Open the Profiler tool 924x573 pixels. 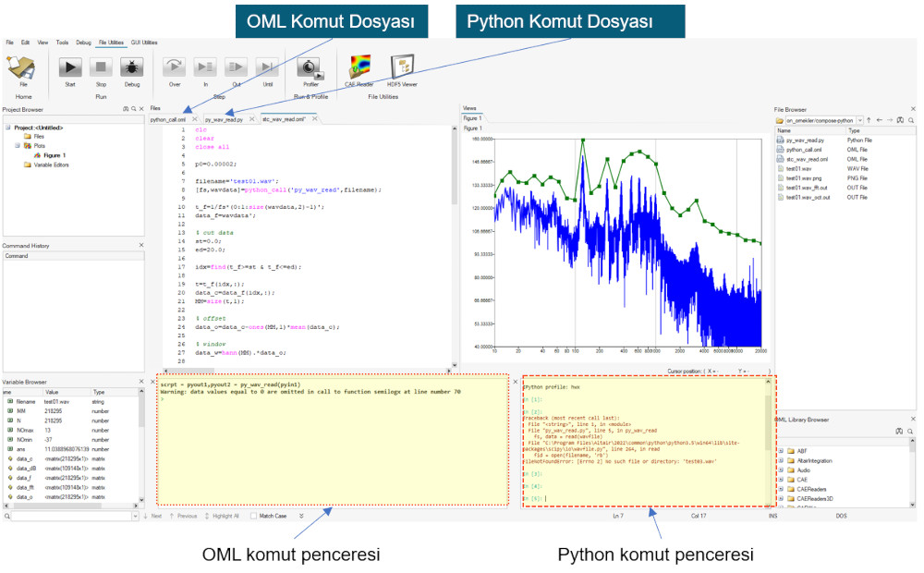click(310, 67)
